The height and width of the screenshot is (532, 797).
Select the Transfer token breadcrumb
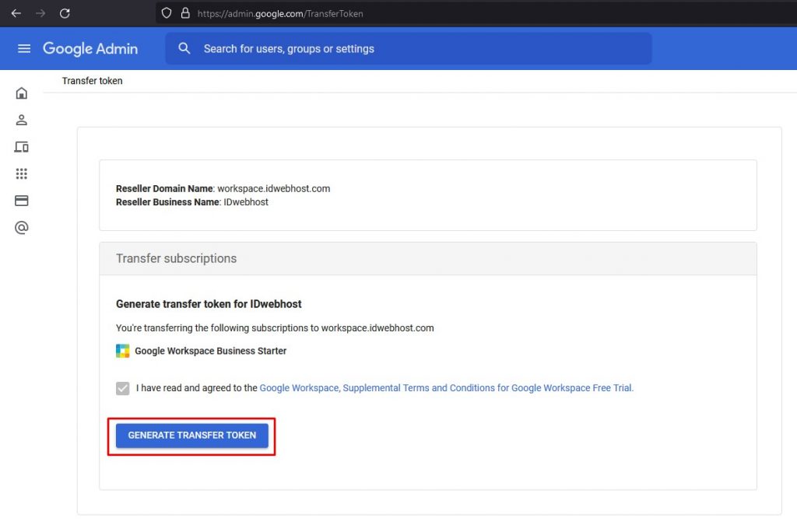click(x=92, y=80)
